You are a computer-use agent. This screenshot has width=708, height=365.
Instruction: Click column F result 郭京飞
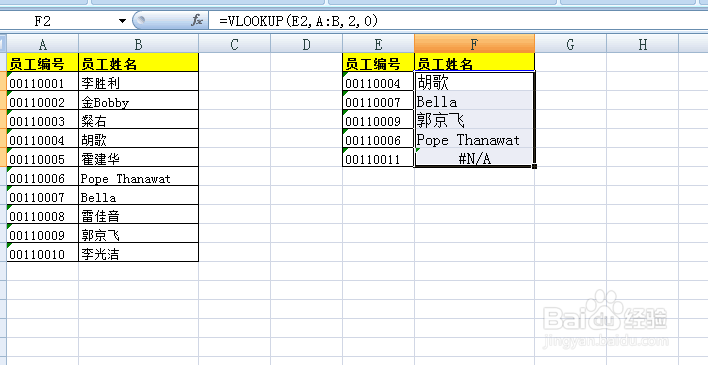[x=475, y=119]
